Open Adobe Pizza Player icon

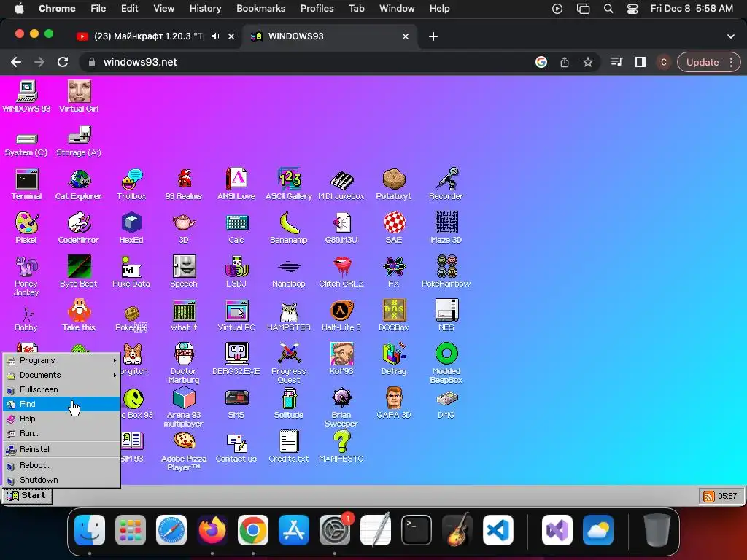tap(184, 451)
